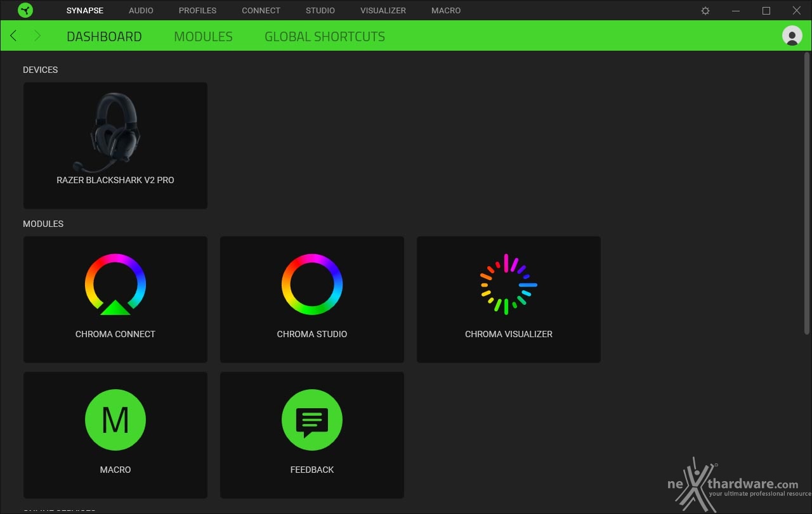Close the Synapse window
812x514 pixels.
[797, 11]
